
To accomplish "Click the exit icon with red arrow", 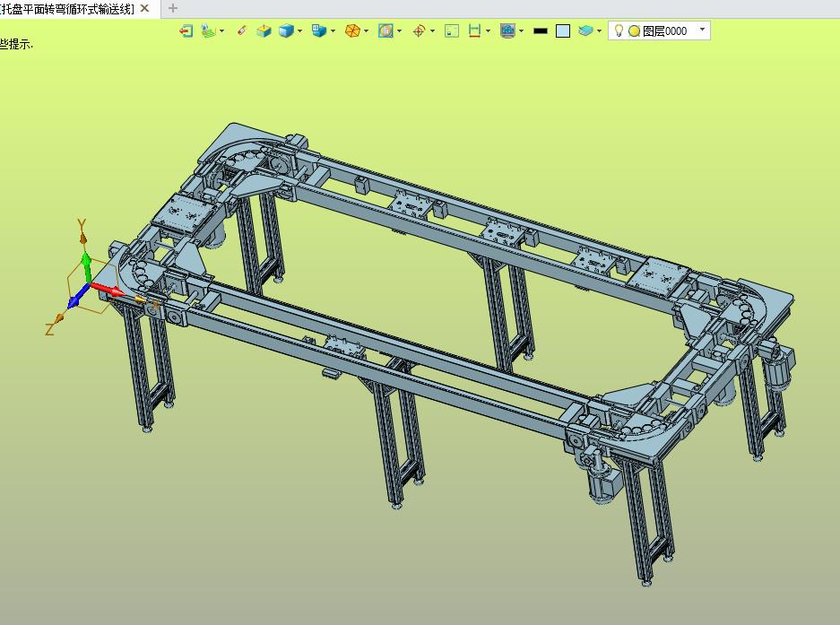I will [x=186, y=31].
